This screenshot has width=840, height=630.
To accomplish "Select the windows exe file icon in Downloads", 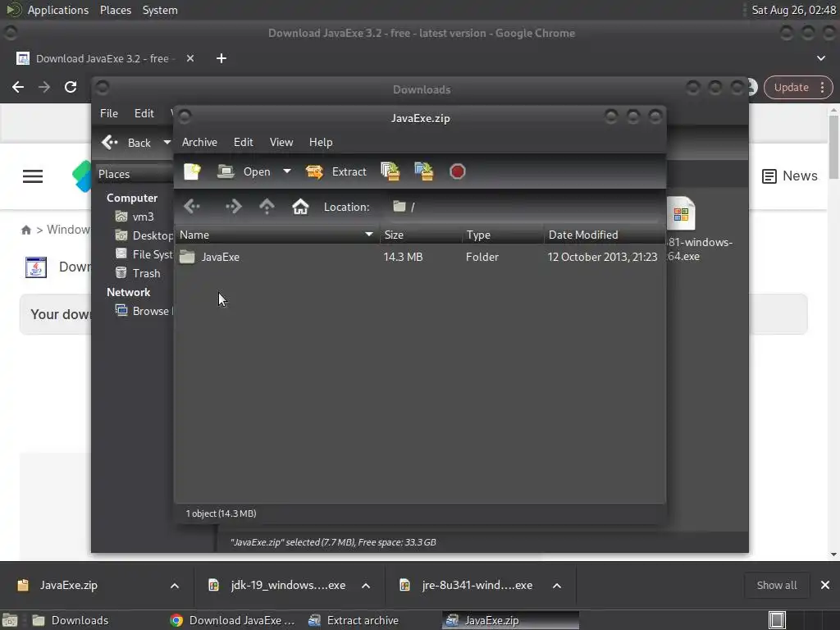I will (x=682, y=214).
